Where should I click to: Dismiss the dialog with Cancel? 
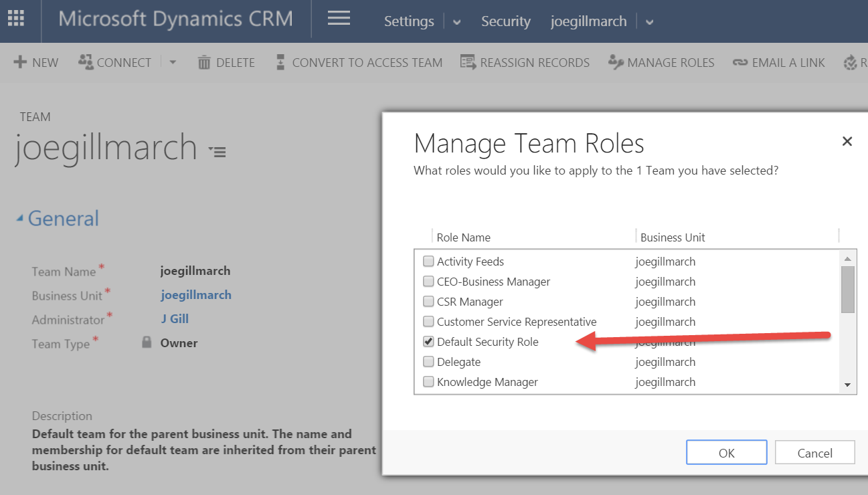(815, 453)
